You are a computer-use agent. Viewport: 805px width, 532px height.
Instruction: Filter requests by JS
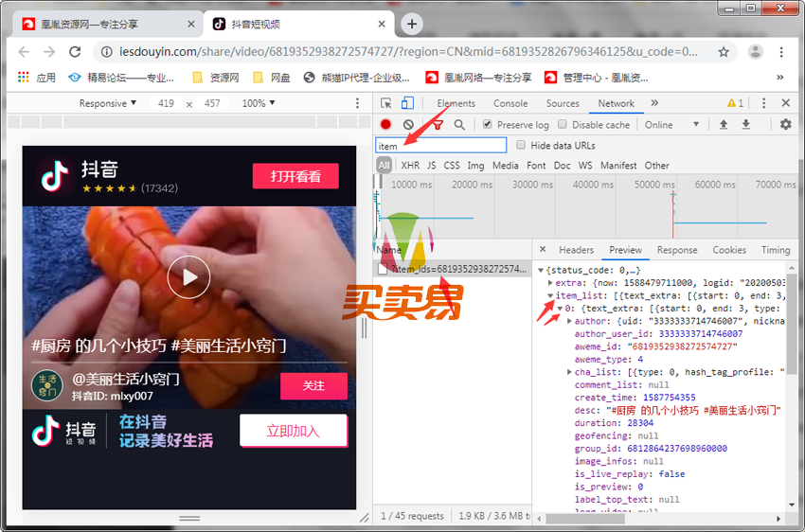click(x=431, y=166)
